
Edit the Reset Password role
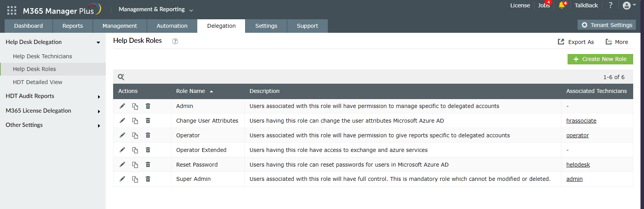coord(122,165)
